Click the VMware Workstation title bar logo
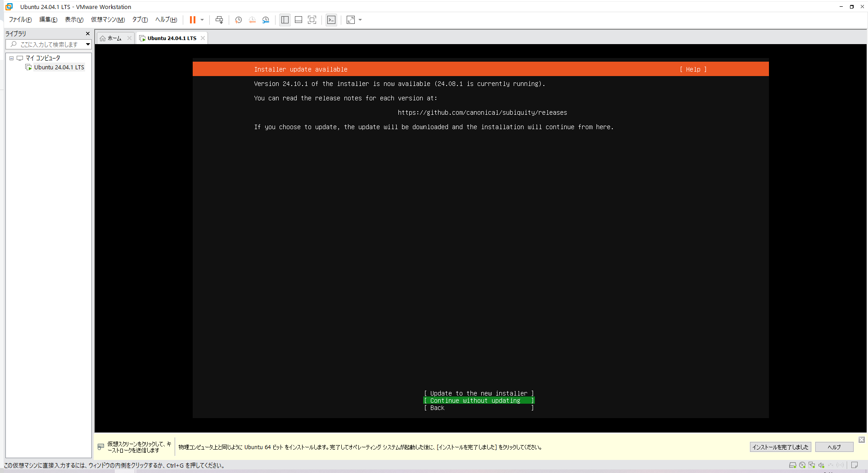Screen dimensions: 868x473 [x=9, y=7]
